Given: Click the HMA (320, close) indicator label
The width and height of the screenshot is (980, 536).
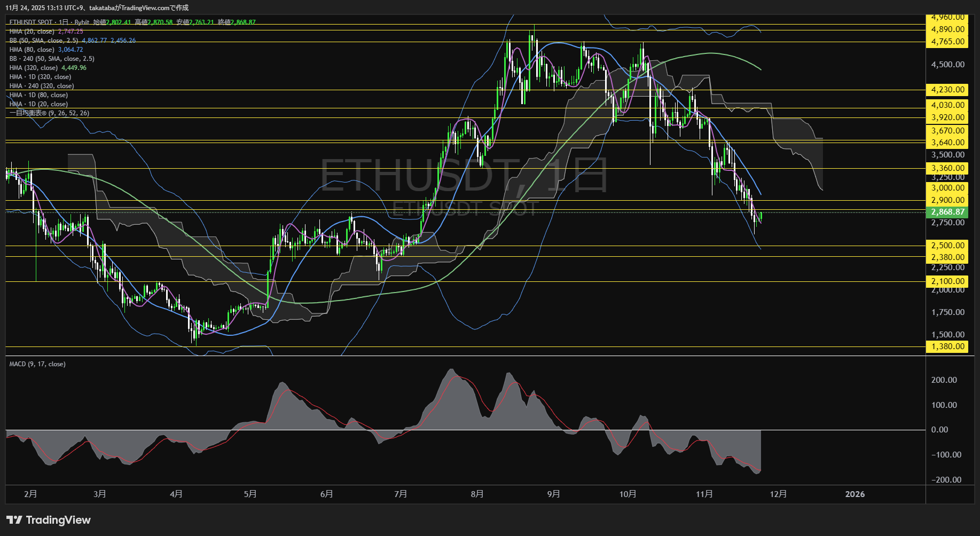Looking at the screenshot, I should click(x=34, y=68).
